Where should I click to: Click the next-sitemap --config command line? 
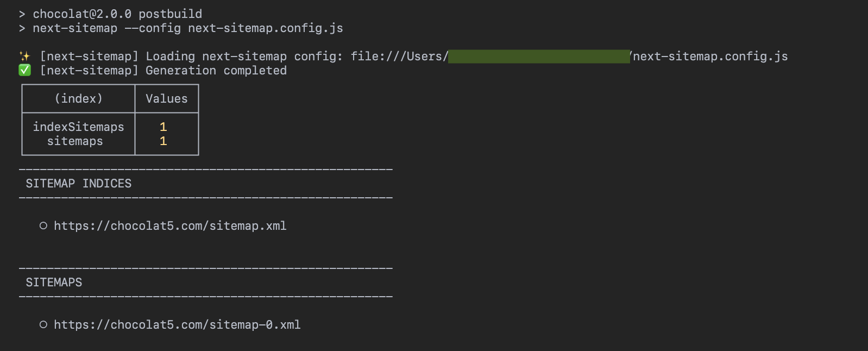[x=187, y=28]
